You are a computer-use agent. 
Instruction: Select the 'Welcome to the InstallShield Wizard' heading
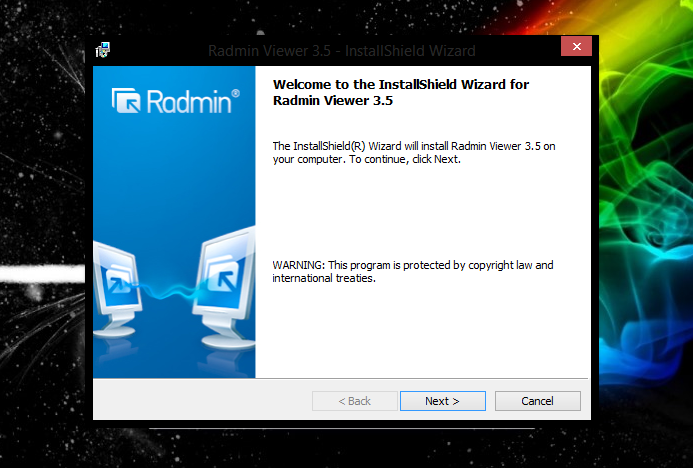(400, 92)
